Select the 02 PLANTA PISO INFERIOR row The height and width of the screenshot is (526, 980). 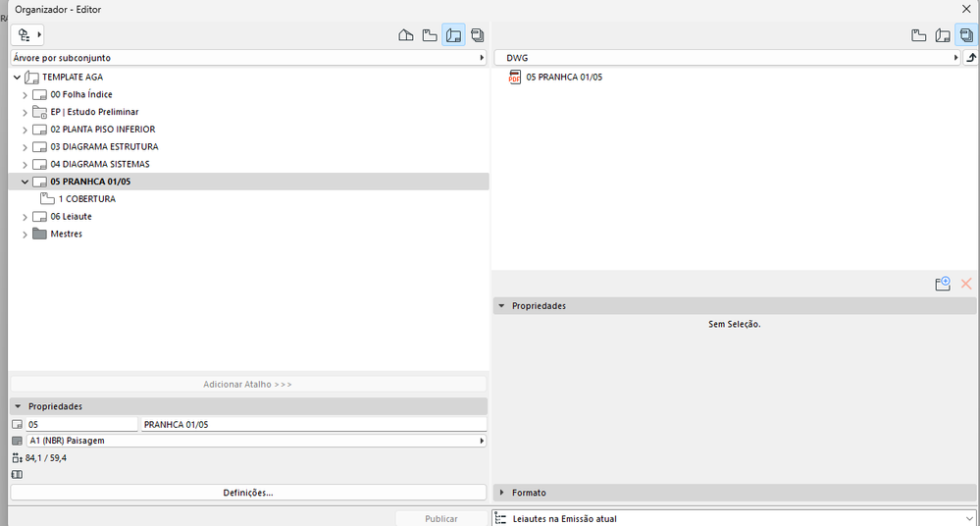point(248,130)
